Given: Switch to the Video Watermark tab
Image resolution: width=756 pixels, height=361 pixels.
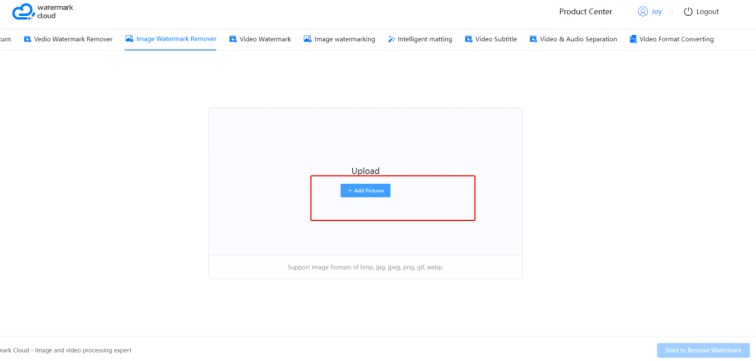Looking at the screenshot, I should pos(260,39).
